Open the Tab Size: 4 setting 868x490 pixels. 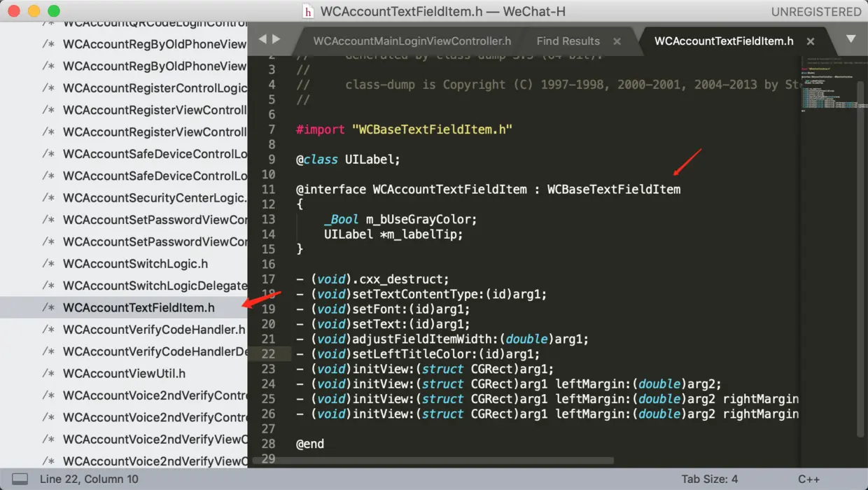pyautogui.click(x=710, y=479)
